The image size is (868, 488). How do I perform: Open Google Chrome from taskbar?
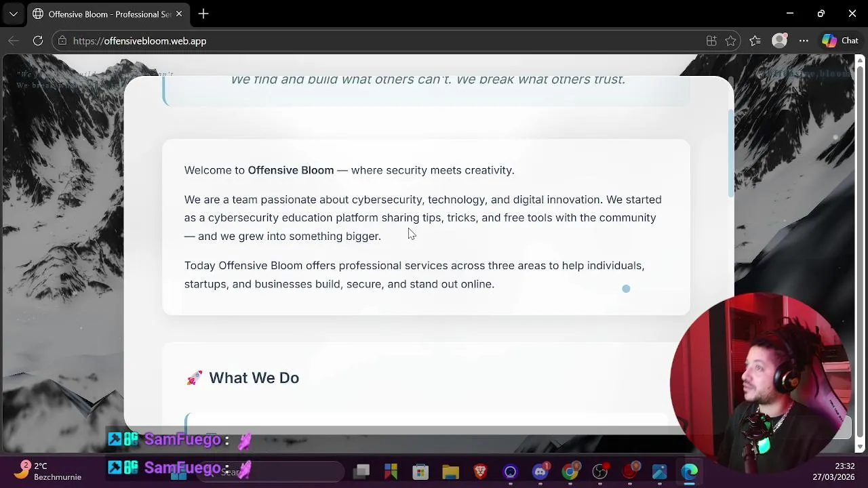click(570, 471)
